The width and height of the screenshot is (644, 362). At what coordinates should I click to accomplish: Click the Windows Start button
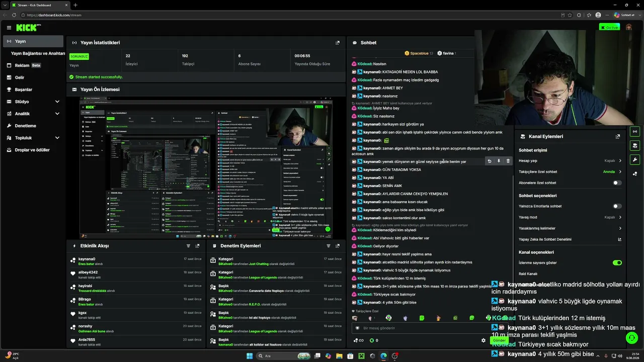(x=250, y=356)
